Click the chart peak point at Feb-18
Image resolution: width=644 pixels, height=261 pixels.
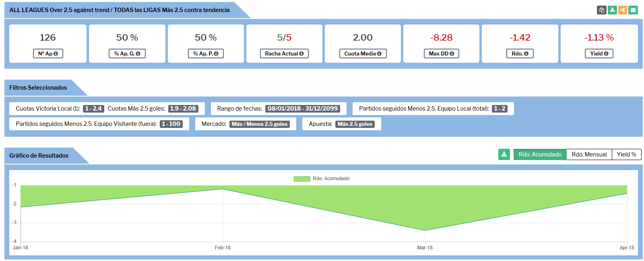pos(223,189)
